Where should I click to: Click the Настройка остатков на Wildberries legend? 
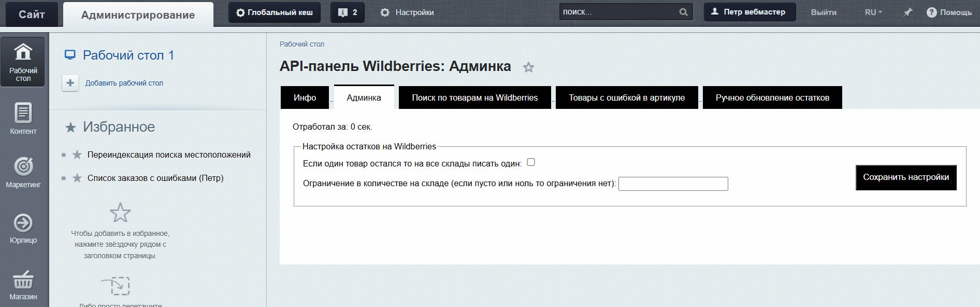pos(369,147)
